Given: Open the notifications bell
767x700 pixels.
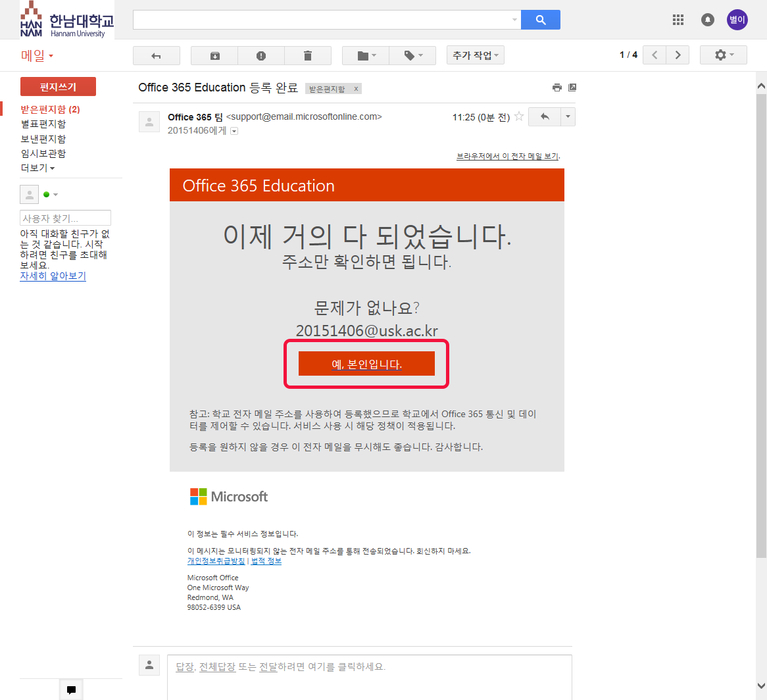Looking at the screenshot, I should coord(707,20).
